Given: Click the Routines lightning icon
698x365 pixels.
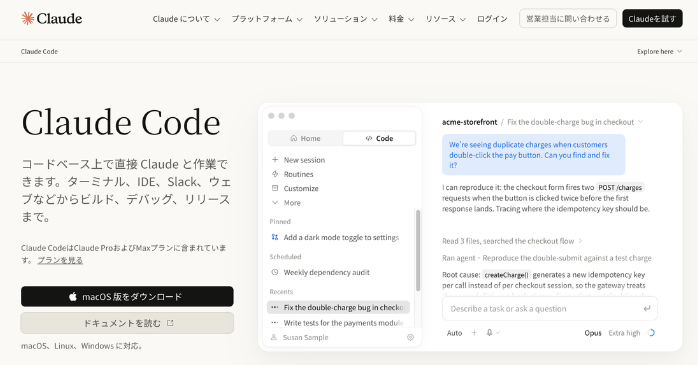Looking at the screenshot, I should pos(275,174).
